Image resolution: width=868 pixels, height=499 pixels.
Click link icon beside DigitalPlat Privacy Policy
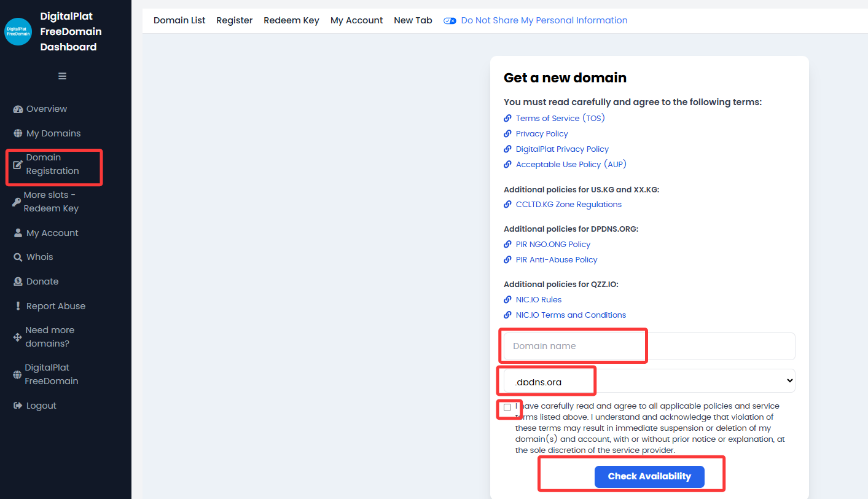507,149
